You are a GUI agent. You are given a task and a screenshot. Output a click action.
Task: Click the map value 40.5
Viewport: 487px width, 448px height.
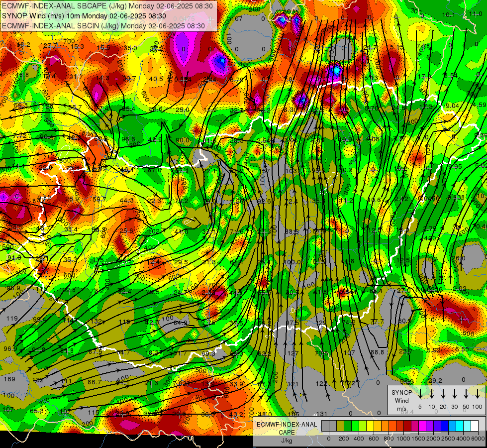pos(156,79)
